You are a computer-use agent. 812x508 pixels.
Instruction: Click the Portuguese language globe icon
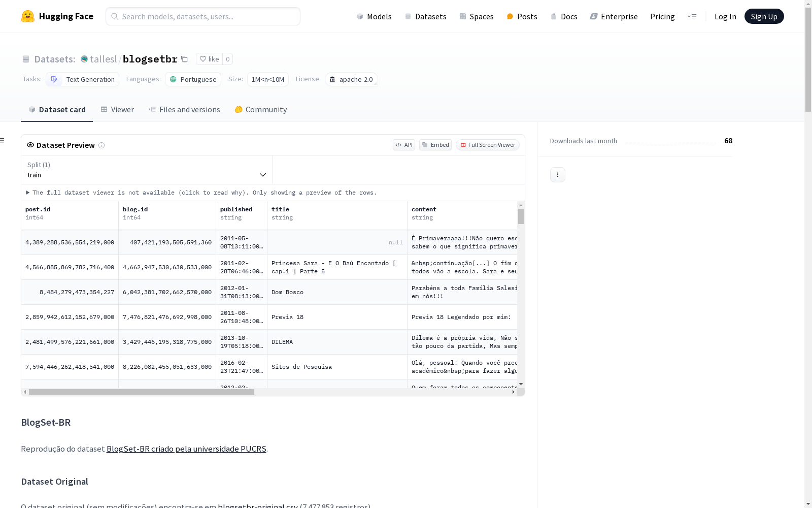pyautogui.click(x=173, y=79)
